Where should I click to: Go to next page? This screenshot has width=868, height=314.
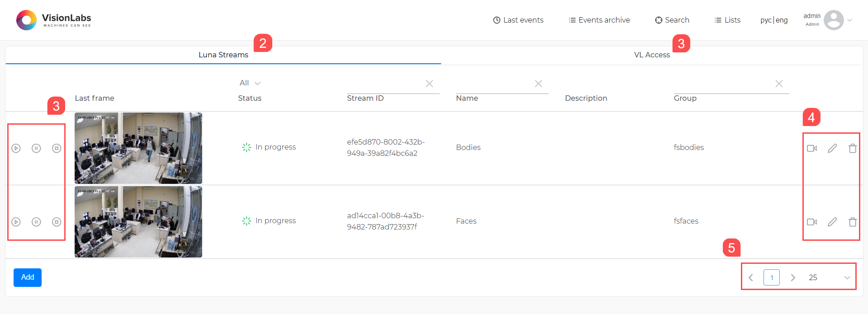click(792, 277)
